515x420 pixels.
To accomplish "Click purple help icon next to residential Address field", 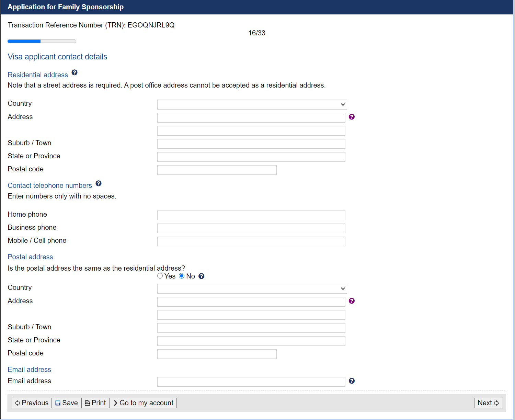I will (352, 117).
